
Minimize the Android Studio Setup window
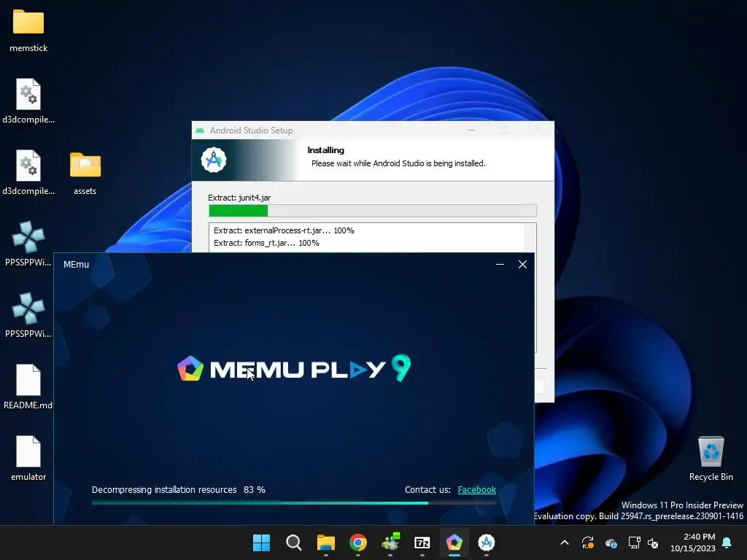(x=471, y=130)
